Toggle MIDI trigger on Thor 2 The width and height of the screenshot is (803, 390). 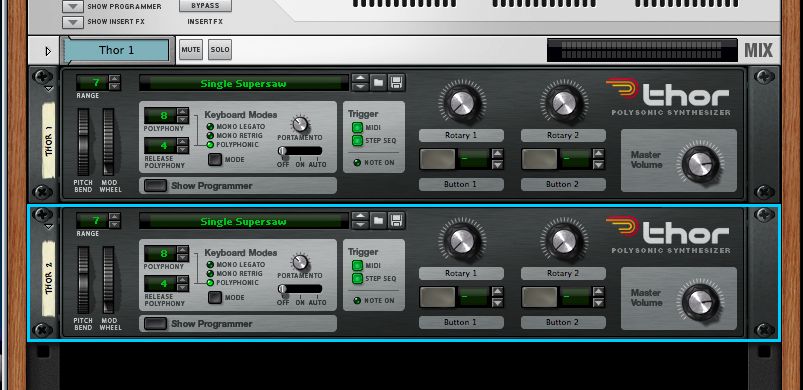point(357,266)
